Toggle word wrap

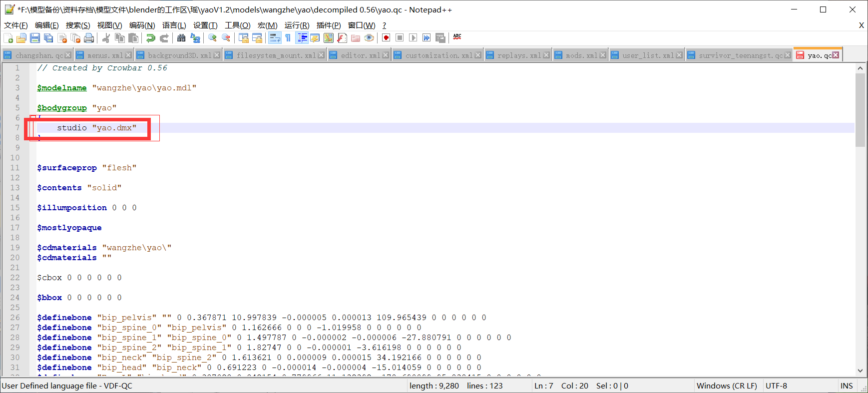275,38
